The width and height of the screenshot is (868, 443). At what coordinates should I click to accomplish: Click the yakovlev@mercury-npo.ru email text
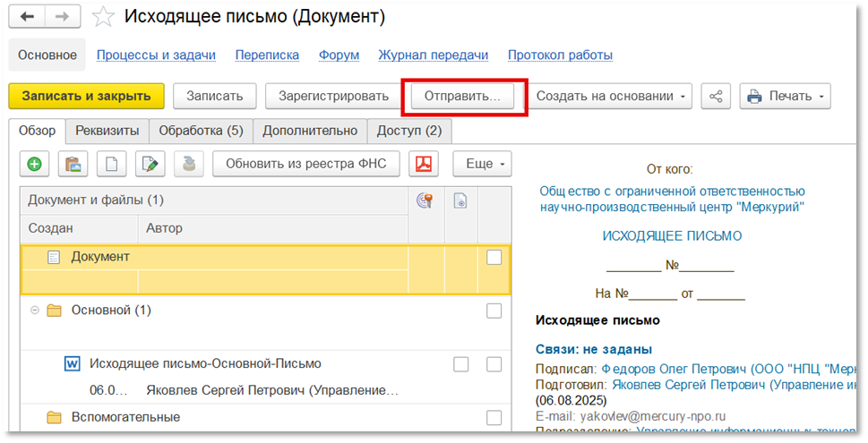click(653, 416)
